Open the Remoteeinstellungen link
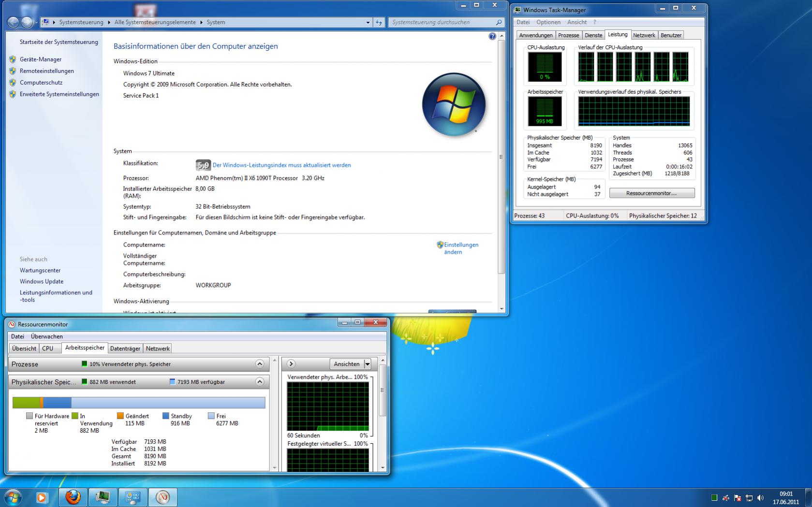Screen dimensions: 812x507 pos(47,71)
